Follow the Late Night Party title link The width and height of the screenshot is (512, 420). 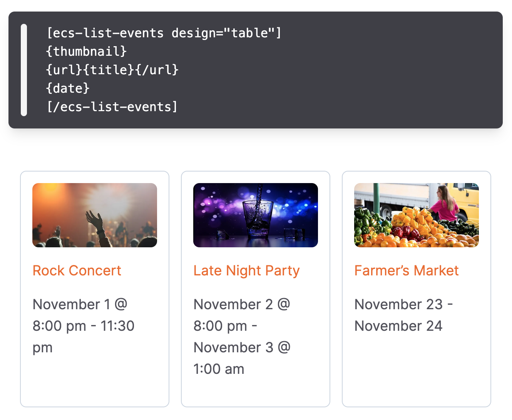(246, 271)
